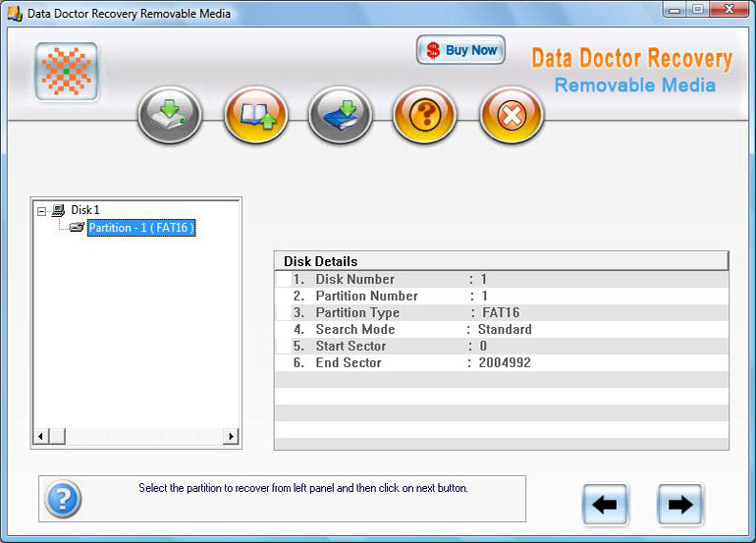Click the Buy Now button
The width and height of the screenshot is (756, 543).
pyautogui.click(x=460, y=50)
